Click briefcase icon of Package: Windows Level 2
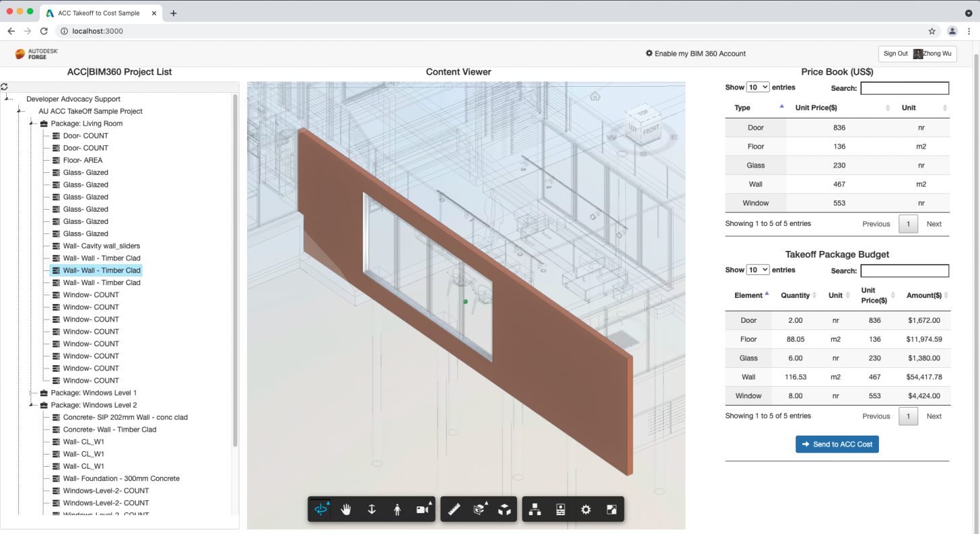The height and width of the screenshot is (534, 980). [44, 405]
